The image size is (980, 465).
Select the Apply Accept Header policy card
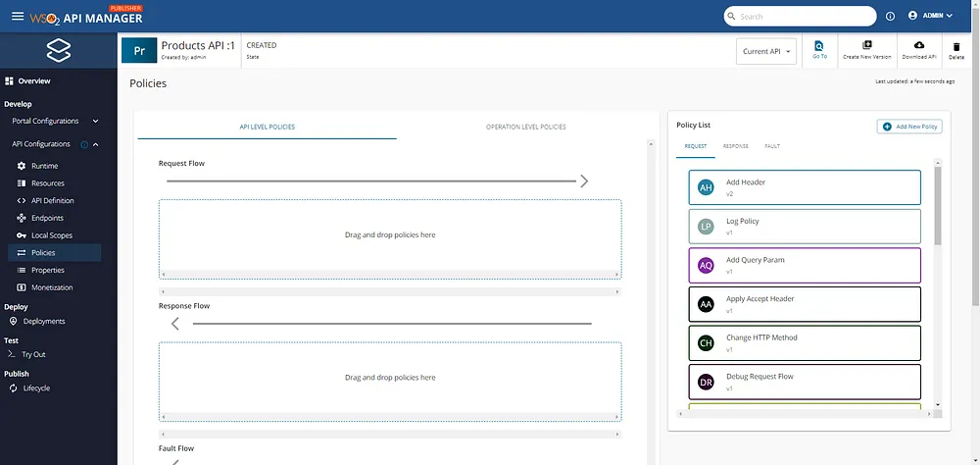(805, 304)
